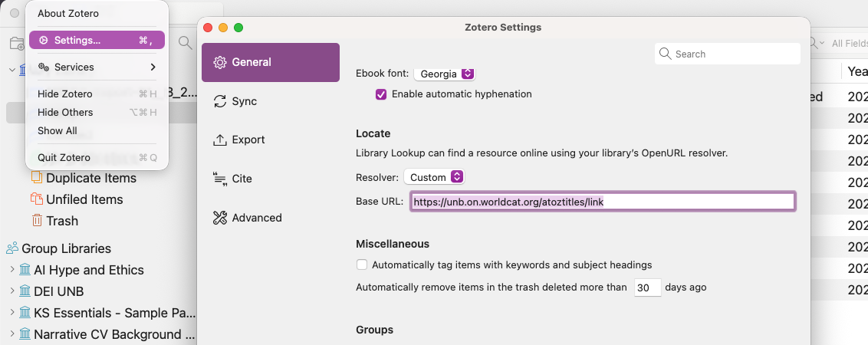Click the Group Libraries people icon
868x345 pixels.
[12, 248]
